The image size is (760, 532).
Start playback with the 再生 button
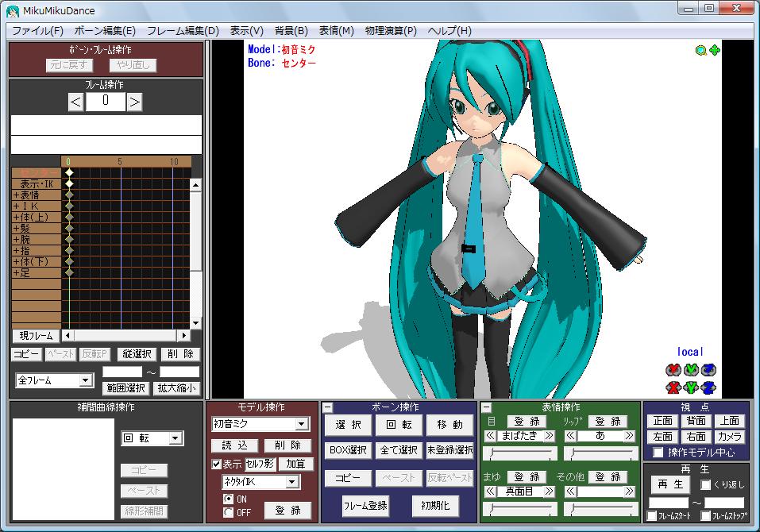(x=670, y=484)
